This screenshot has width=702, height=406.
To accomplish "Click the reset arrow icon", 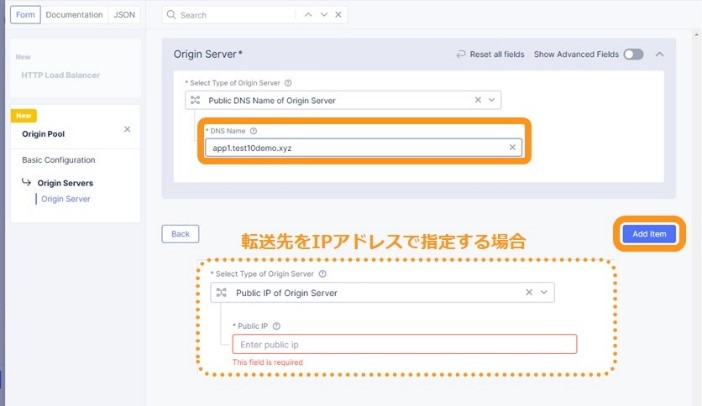I will pyautogui.click(x=461, y=54).
